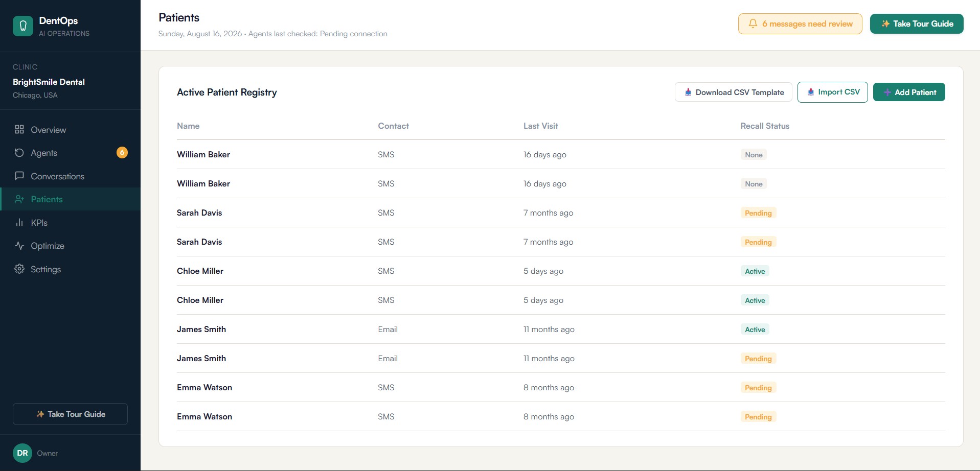Select James Smith with Pending recall status
The width and height of the screenshot is (980, 471).
[x=201, y=358]
